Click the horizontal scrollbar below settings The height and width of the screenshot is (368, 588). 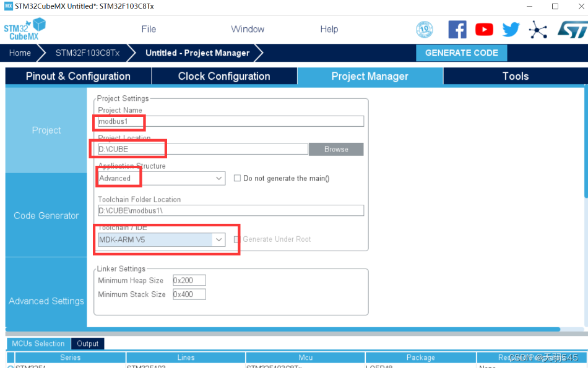pyautogui.click(x=283, y=330)
